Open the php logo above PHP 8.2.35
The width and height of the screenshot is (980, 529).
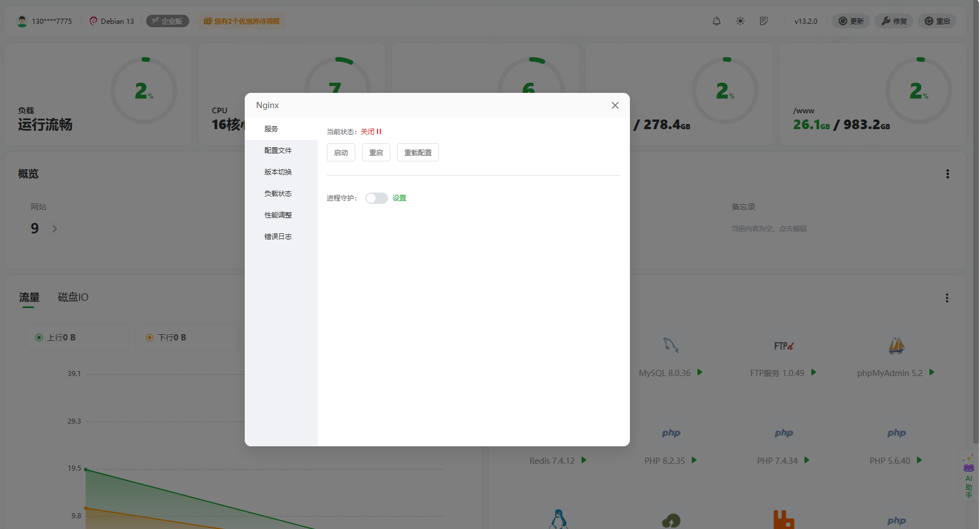pyautogui.click(x=671, y=433)
